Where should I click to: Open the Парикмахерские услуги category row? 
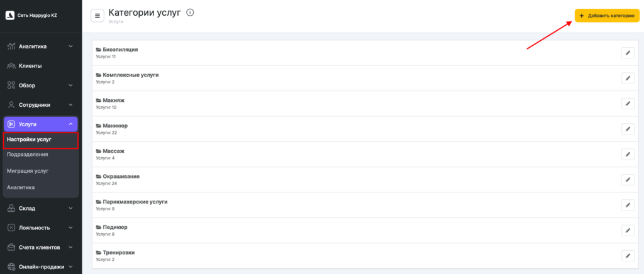click(x=135, y=202)
